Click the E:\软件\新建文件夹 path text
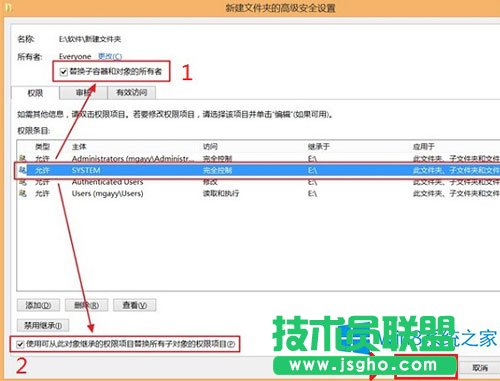This screenshot has height=381, width=500. (90, 39)
